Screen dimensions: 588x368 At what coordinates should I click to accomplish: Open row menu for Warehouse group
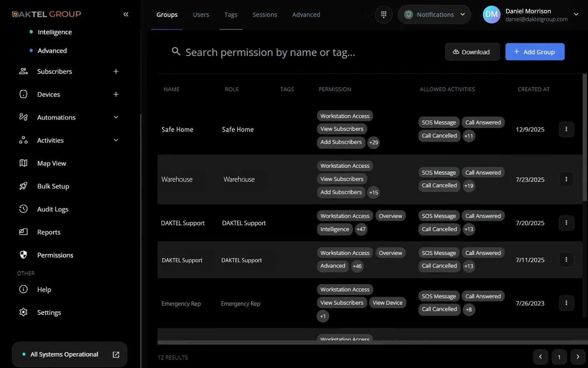point(566,179)
